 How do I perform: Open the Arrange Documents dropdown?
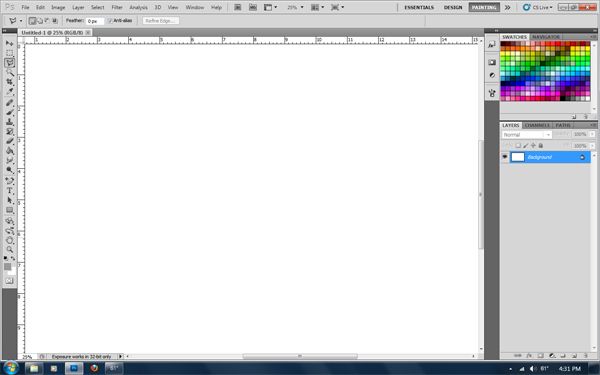coord(318,7)
